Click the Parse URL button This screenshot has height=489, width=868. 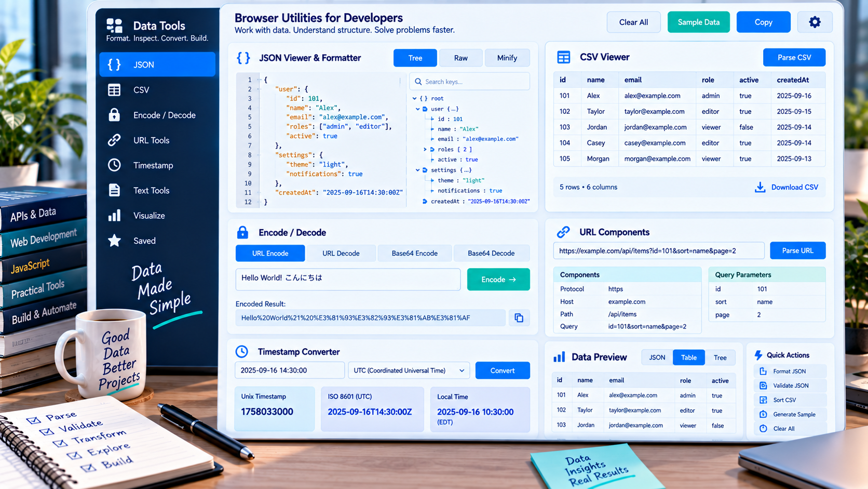click(797, 250)
